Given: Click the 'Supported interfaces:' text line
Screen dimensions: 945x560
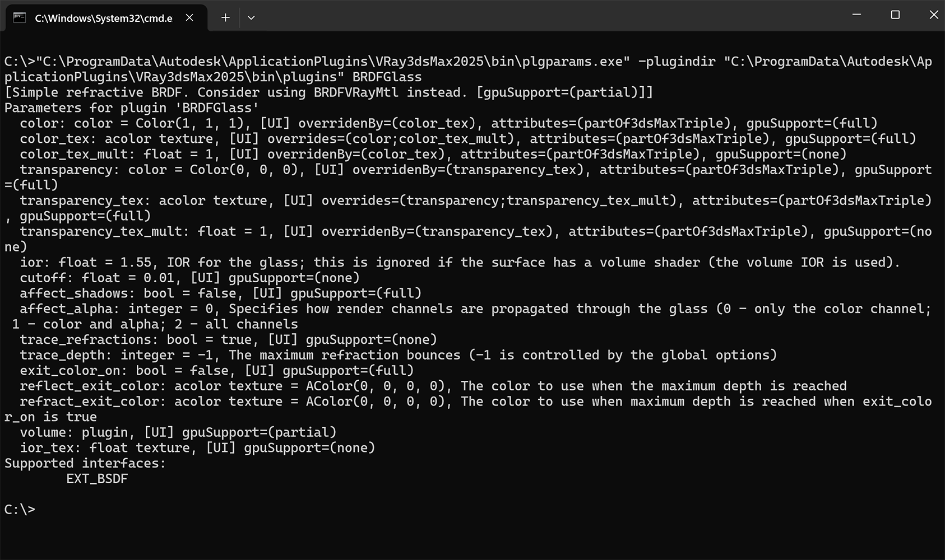Looking at the screenshot, I should tap(85, 463).
